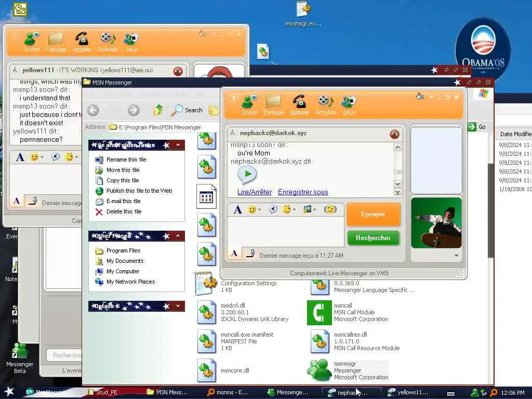Open background picker in nephacks chat toolbar
This screenshot has height=399, width=532.
click(x=310, y=210)
